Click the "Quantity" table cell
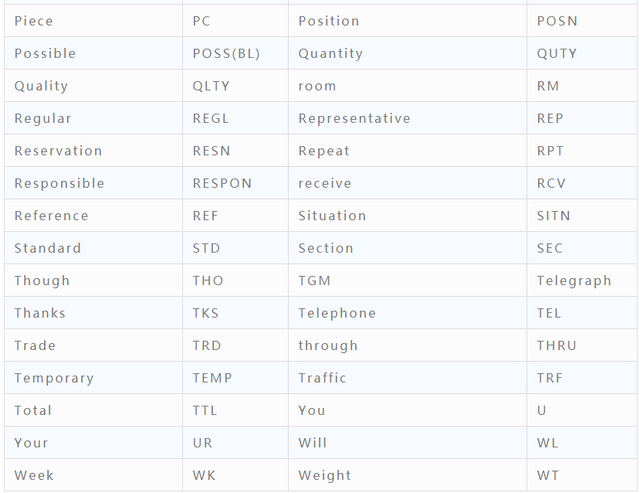Screen dimensions: 640x493 (x=330, y=54)
